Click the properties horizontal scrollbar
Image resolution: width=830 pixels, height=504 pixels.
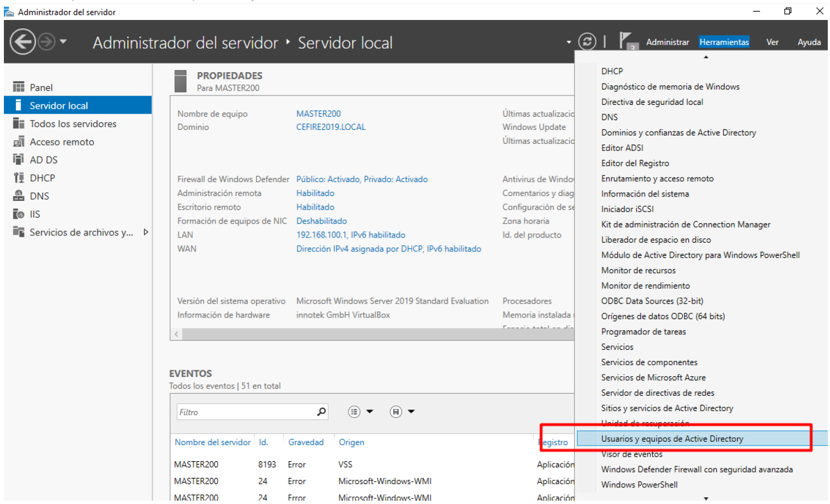coord(372,334)
